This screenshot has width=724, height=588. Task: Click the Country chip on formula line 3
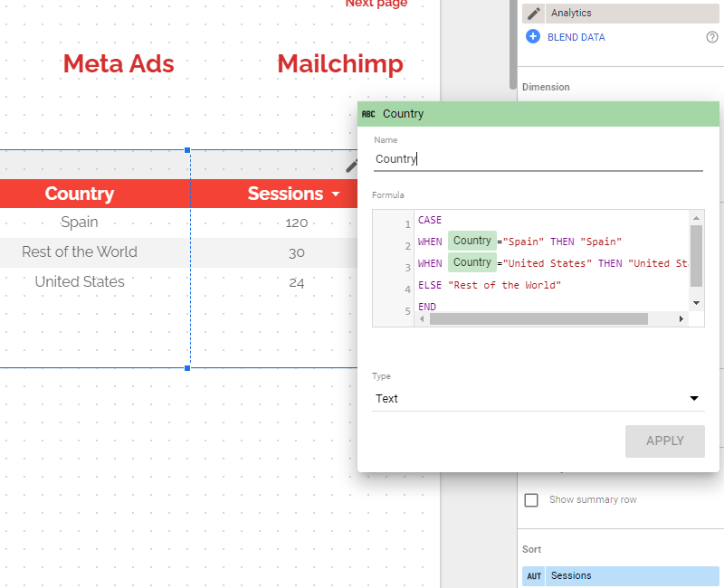[472, 262]
